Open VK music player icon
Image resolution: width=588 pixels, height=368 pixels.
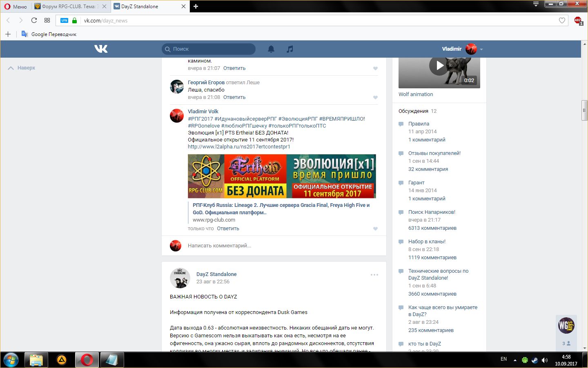pyautogui.click(x=290, y=49)
